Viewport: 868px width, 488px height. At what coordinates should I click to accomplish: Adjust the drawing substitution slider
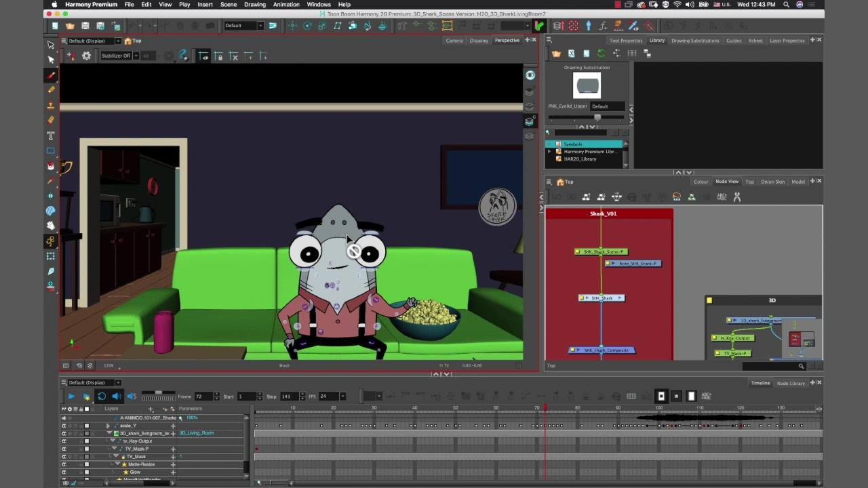[x=597, y=117]
